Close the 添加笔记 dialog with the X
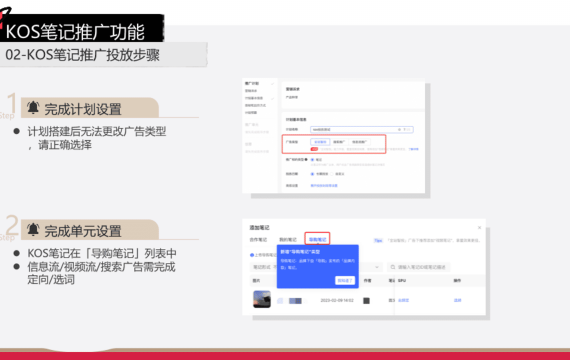The width and height of the screenshot is (570, 360). coord(479,228)
